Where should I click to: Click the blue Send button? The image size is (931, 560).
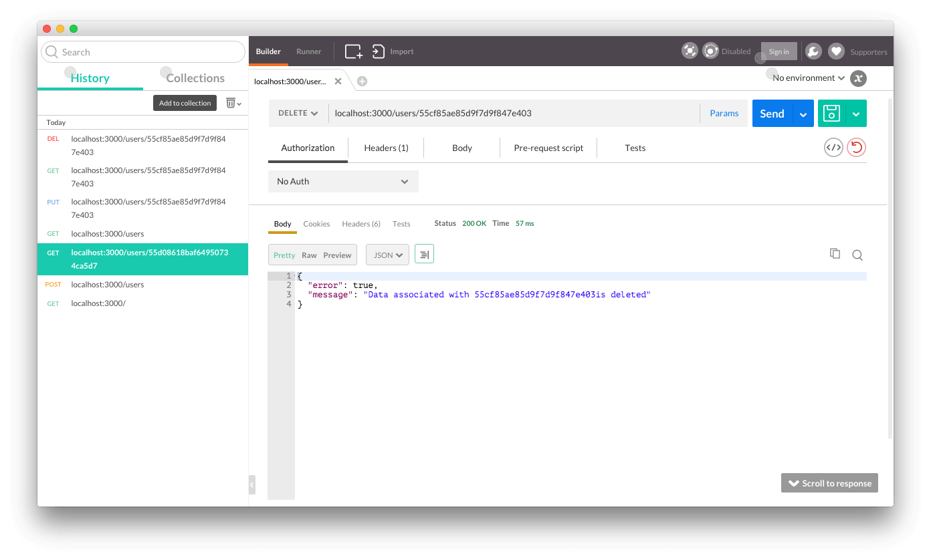point(772,114)
